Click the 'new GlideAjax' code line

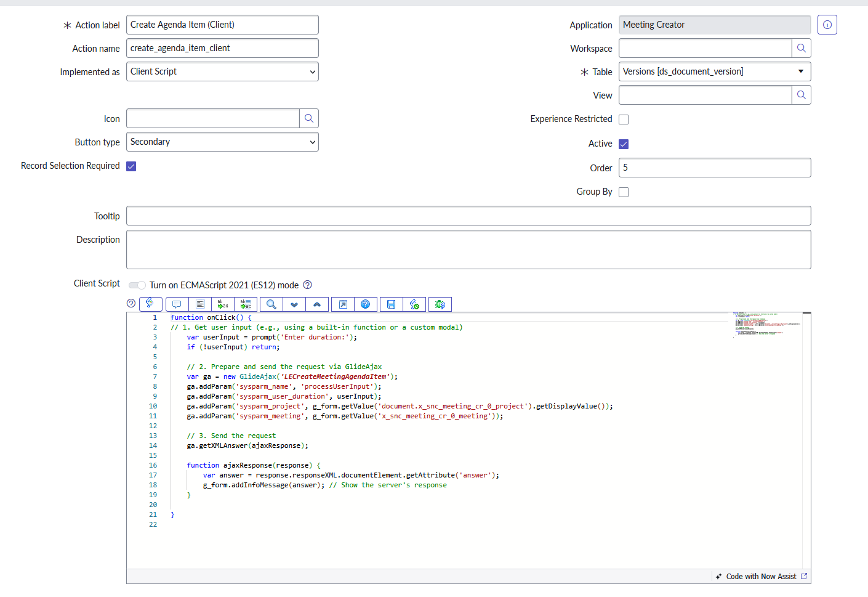(292, 377)
